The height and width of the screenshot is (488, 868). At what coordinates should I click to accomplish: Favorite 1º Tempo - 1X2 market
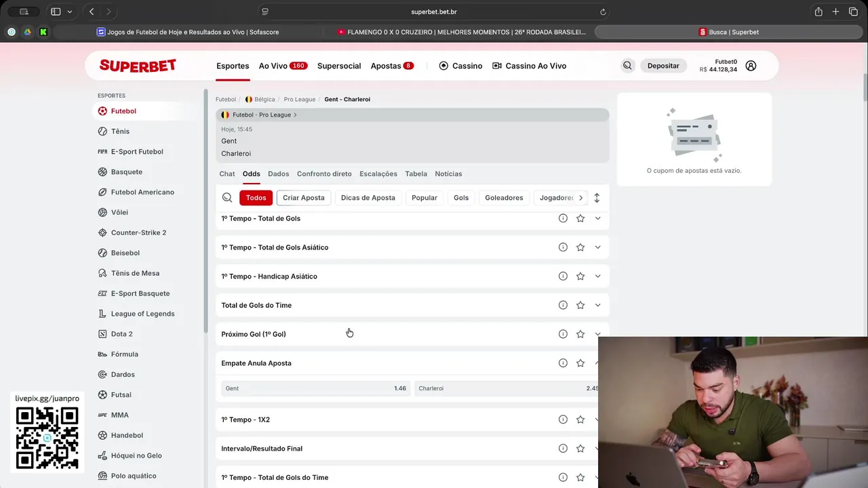pyautogui.click(x=580, y=420)
